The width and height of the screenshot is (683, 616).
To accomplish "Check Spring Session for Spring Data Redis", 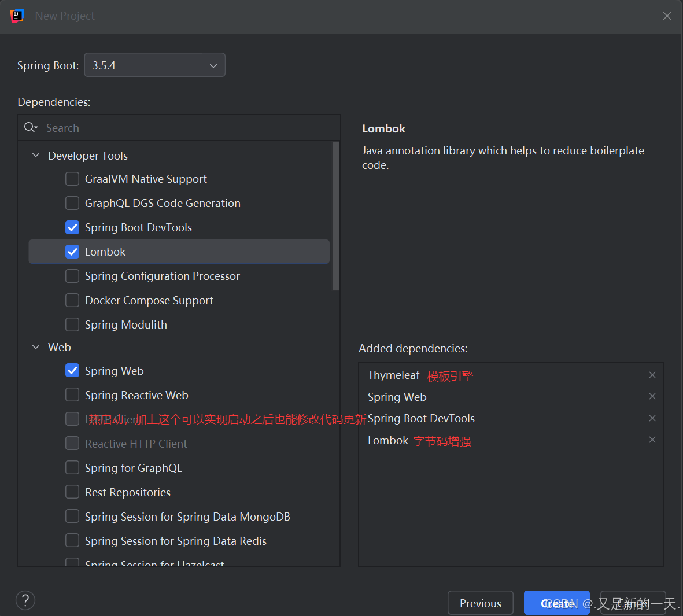I will (72, 541).
